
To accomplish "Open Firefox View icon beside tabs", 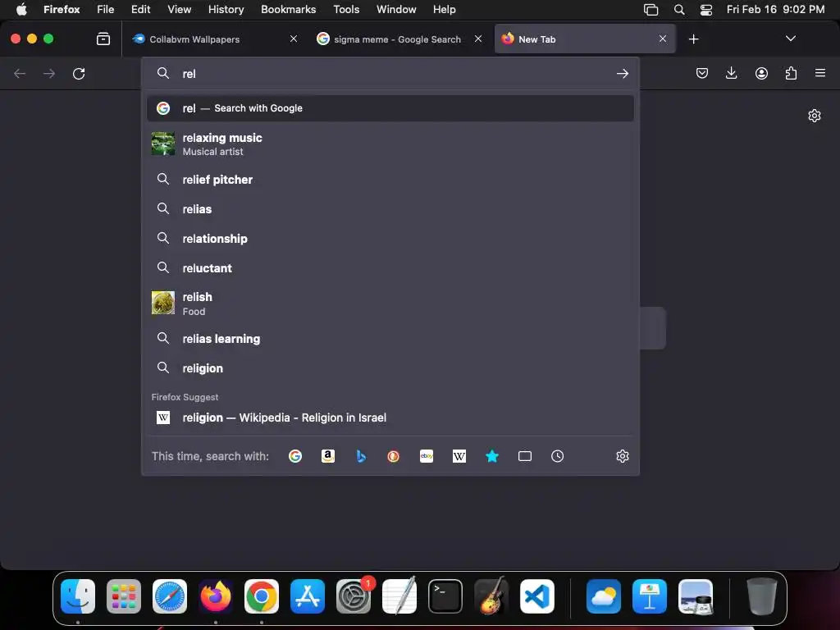I will click(103, 39).
